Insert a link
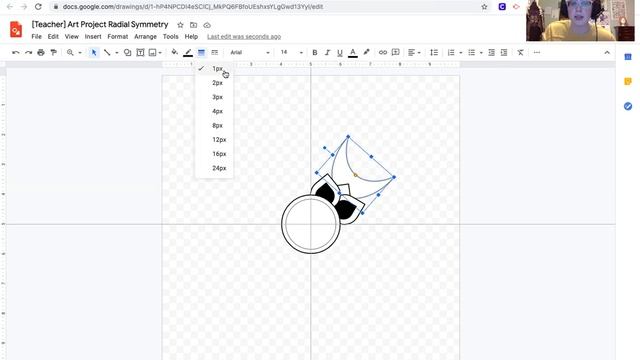 pos(382,53)
